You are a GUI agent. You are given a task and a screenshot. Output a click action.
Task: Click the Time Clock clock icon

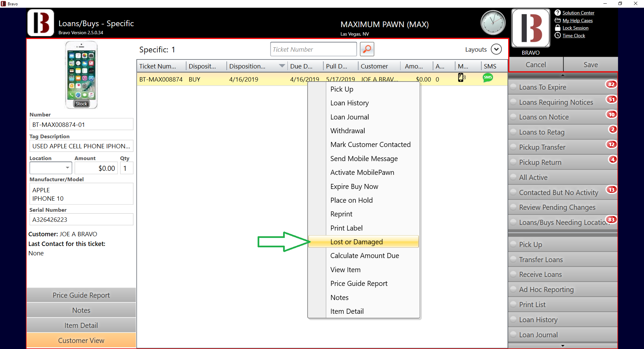(x=557, y=36)
